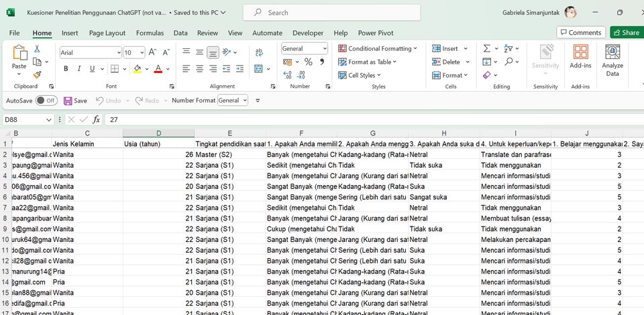Apply yellow fill color

pos(138,68)
